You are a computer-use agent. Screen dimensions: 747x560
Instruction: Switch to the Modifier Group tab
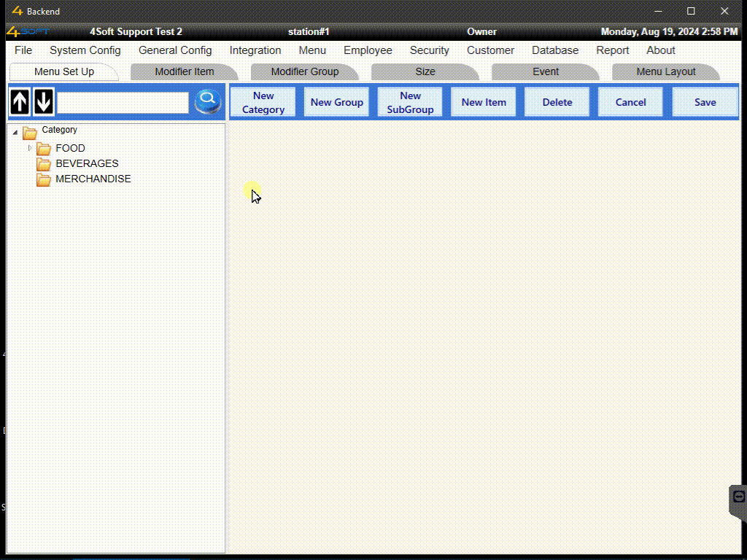pyautogui.click(x=305, y=72)
